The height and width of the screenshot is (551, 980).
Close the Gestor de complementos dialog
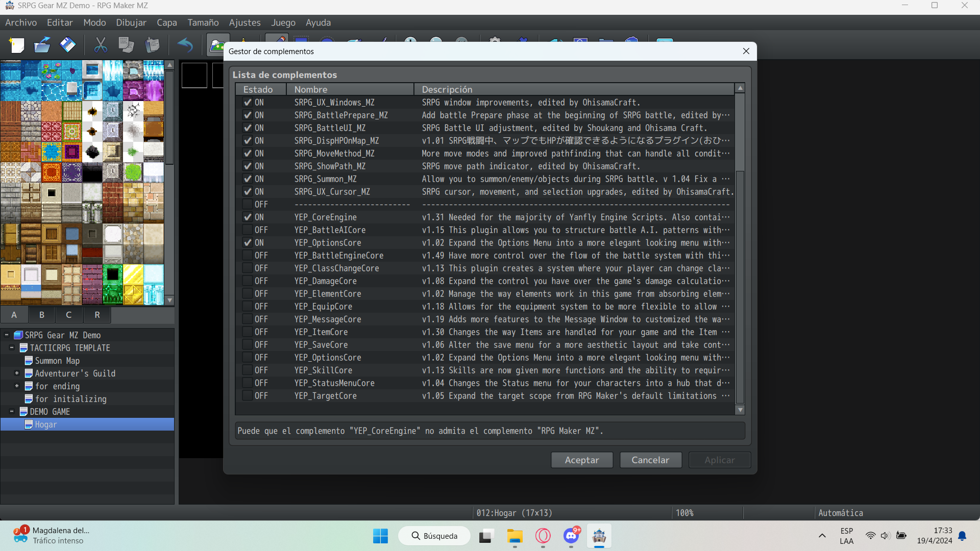pyautogui.click(x=746, y=51)
